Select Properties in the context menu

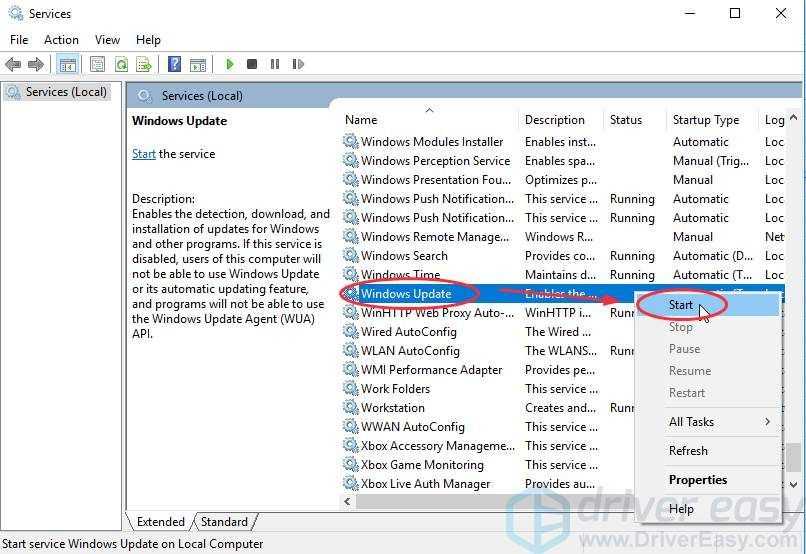point(697,480)
